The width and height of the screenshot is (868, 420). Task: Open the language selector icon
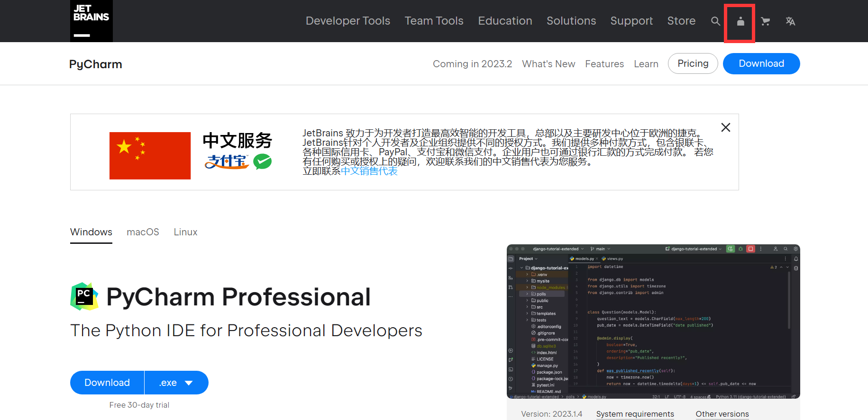pyautogui.click(x=790, y=21)
